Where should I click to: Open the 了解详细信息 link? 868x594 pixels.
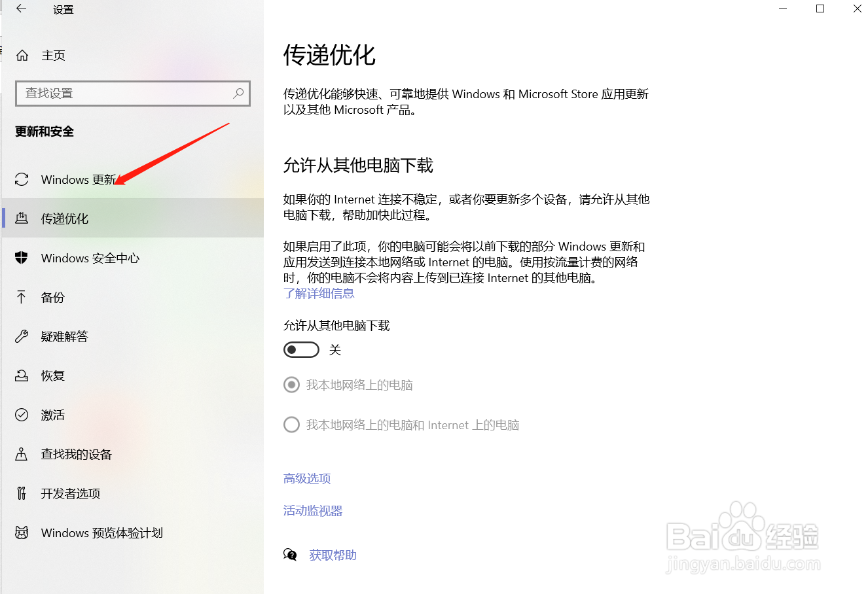coord(319,293)
